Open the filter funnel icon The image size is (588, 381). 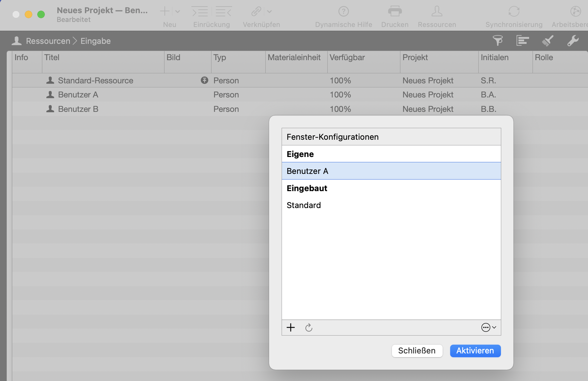tap(497, 41)
